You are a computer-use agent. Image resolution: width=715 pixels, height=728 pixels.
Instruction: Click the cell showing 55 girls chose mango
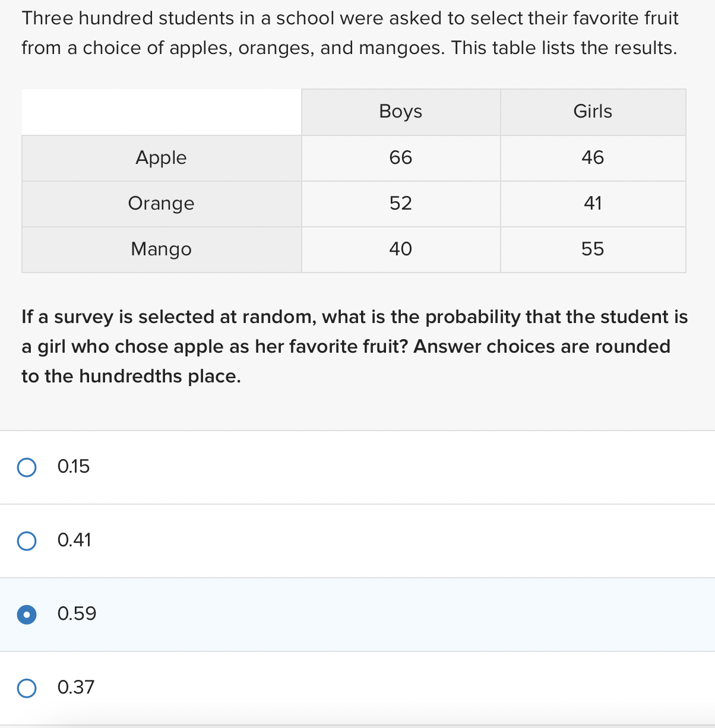point(593,249)
